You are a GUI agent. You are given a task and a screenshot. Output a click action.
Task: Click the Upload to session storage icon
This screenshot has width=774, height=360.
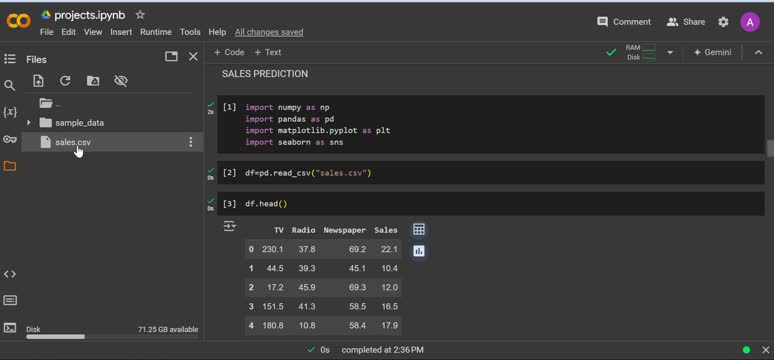[38, 80]
